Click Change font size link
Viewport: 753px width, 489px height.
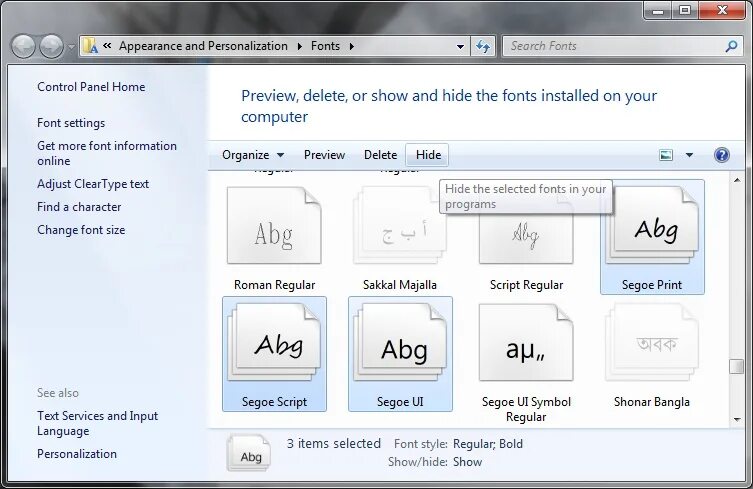tap(81, 230)
